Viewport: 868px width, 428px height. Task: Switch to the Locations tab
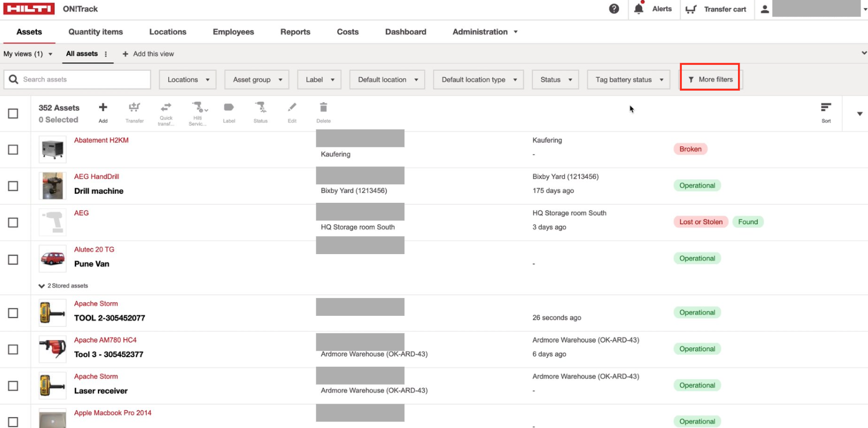(x=168, y=32)
